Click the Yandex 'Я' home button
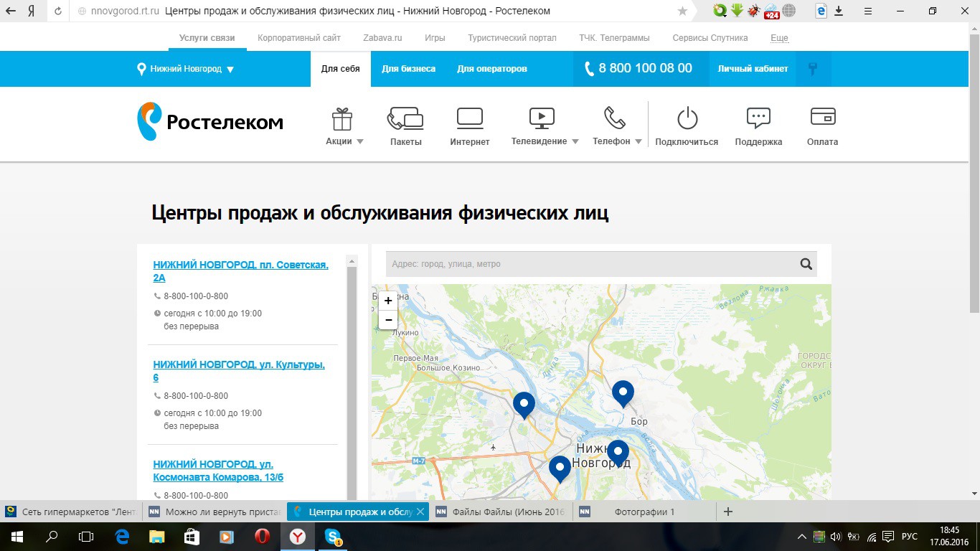 [32, 11]
